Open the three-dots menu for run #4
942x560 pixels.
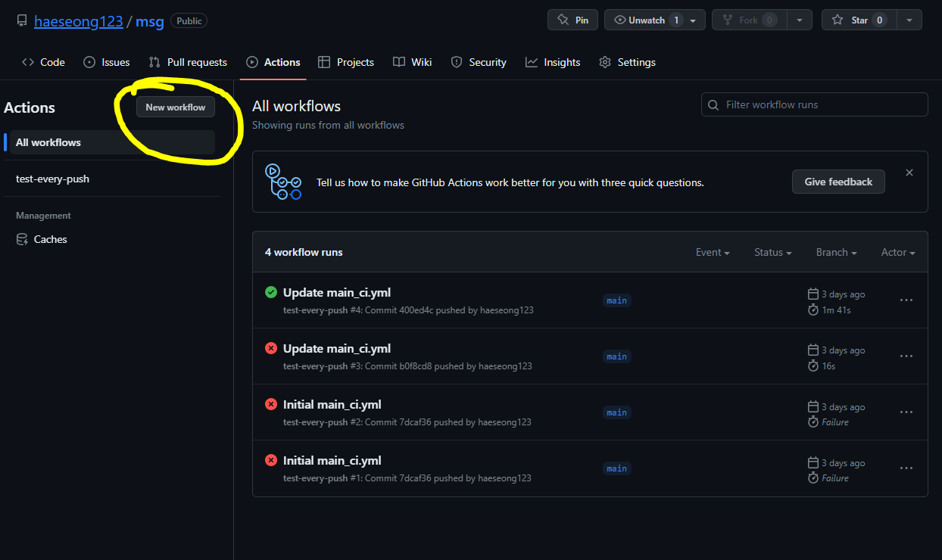pos(906,300)
